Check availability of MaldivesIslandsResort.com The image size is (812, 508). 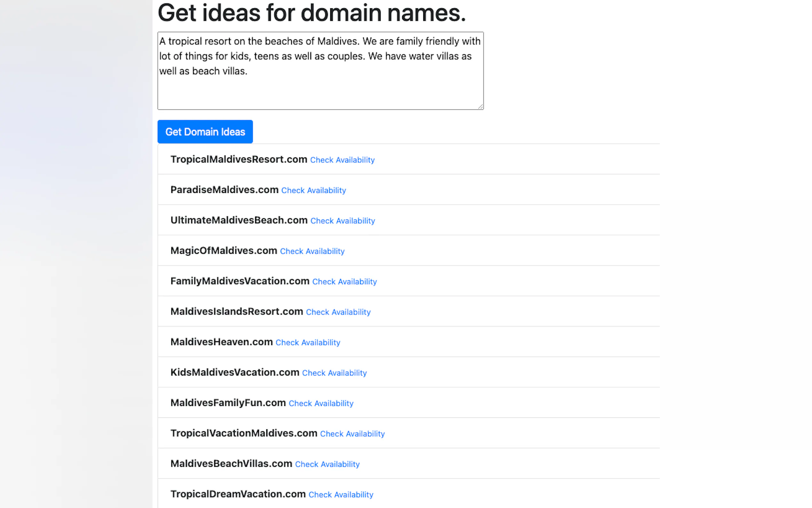[x=338, y=312]
